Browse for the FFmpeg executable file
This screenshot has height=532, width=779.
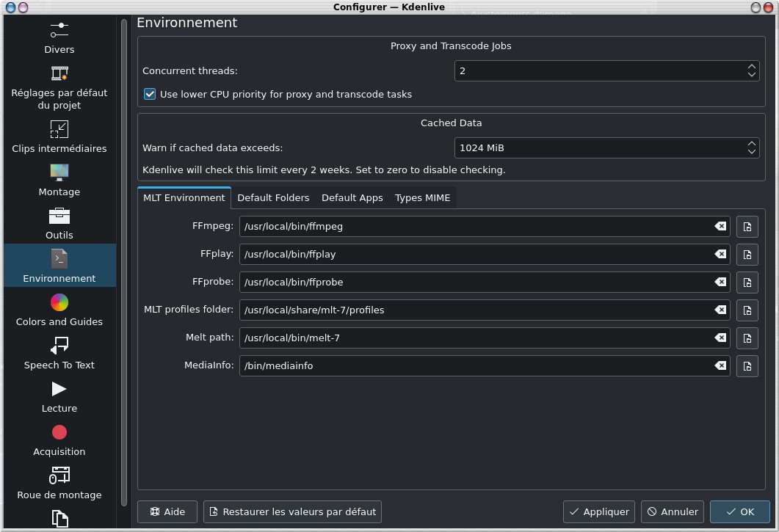click(747, 227)
